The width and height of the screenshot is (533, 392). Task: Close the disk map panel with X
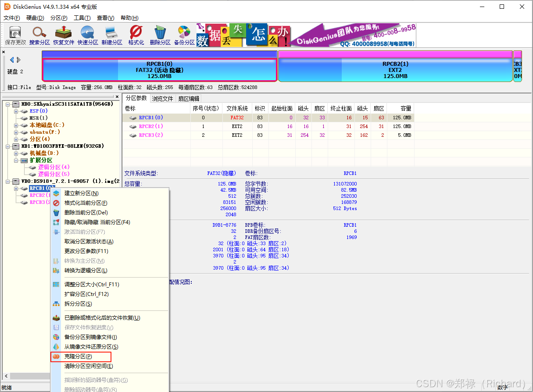coord(4,52)
